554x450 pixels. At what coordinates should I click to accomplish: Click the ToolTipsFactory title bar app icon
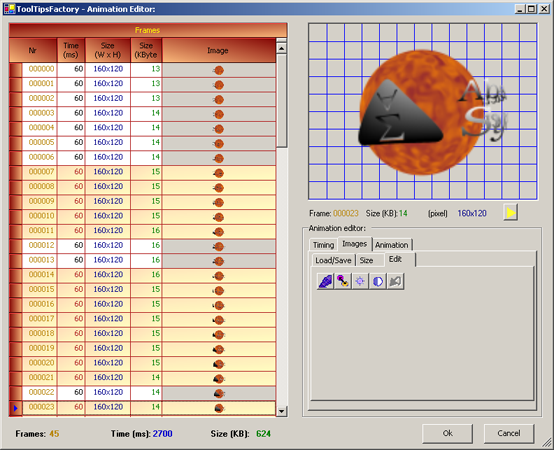10,9
